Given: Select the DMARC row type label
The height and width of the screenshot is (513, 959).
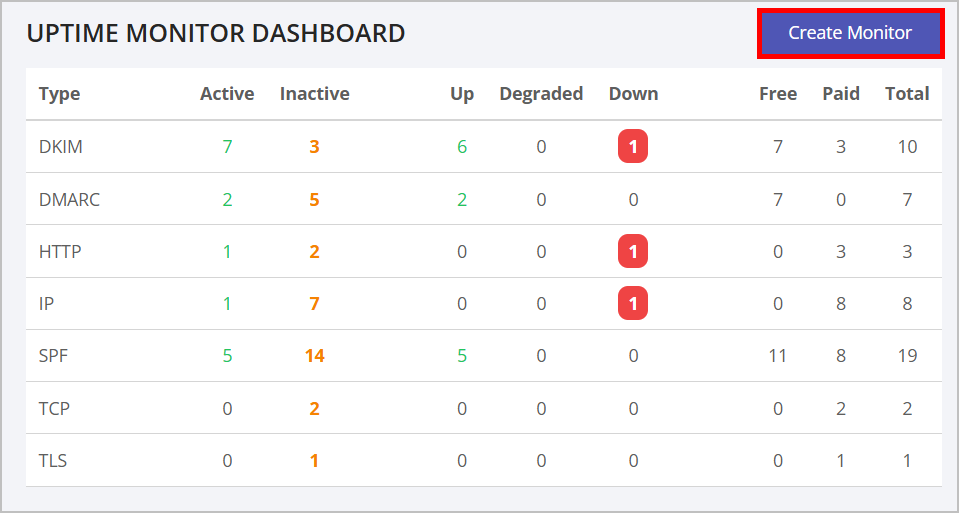Looking at the screenshot, I should click(69, 199).
